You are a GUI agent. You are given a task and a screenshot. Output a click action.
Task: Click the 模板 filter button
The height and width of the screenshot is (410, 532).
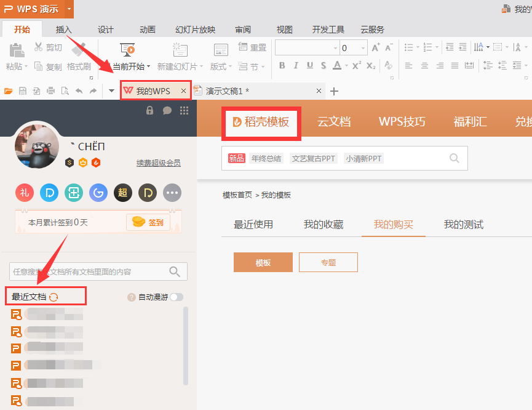click(263, 262)
